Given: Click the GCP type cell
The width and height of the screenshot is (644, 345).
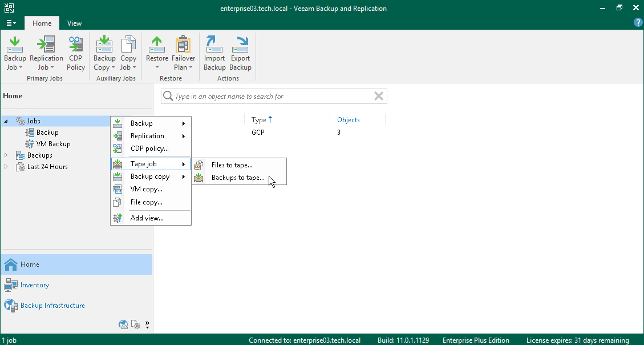Looking at the screenshot, I should [x=258, y=133].
